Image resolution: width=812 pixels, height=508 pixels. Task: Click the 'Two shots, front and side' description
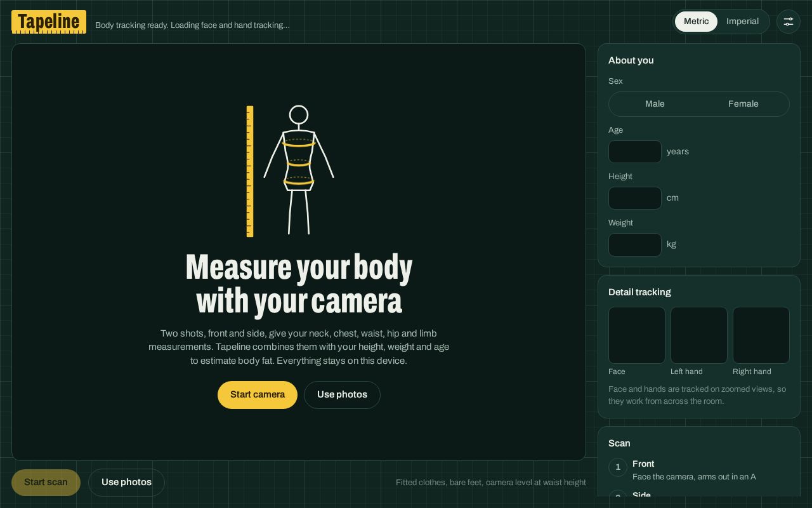[299, 347]
